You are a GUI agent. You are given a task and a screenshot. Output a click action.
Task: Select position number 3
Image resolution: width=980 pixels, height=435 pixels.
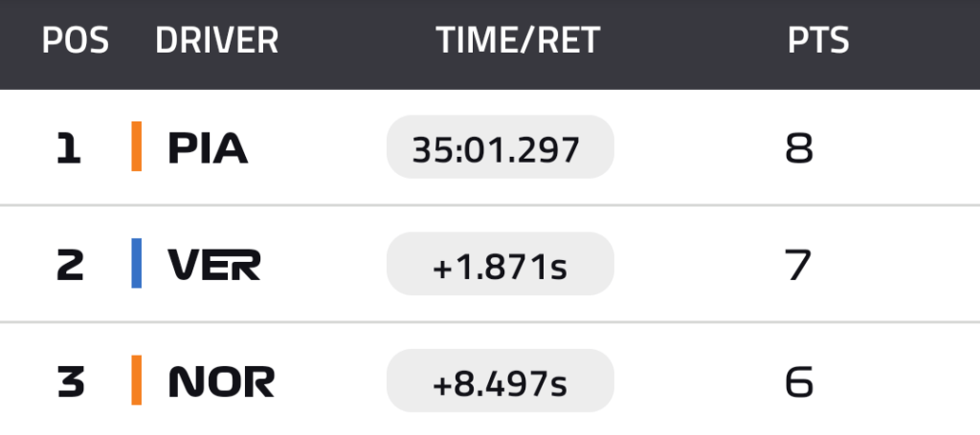(70, 381)
